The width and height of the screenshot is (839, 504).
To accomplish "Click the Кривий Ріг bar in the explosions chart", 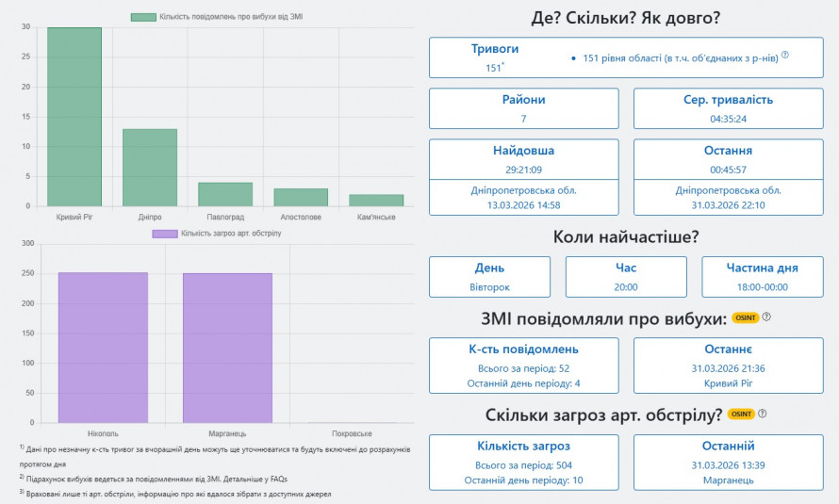I will point(74,117).
